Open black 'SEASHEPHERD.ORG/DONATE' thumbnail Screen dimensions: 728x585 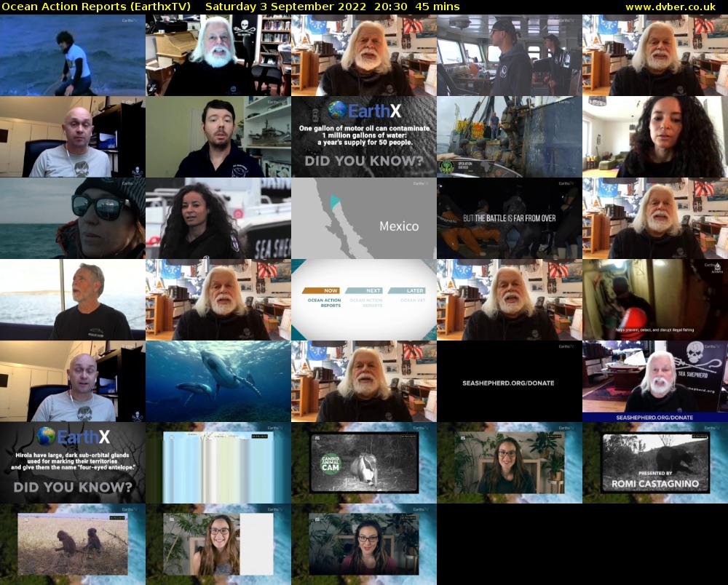tap(510, 381)
